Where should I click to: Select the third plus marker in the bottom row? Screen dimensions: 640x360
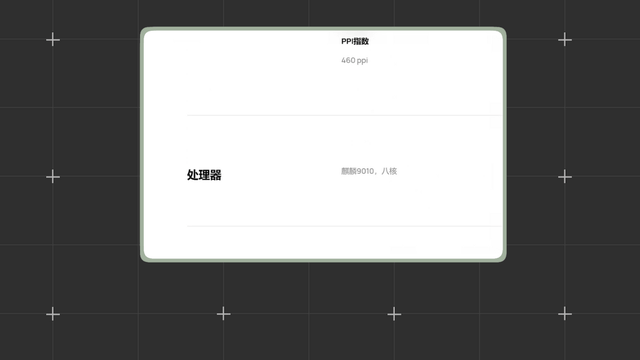coord(394,314)
